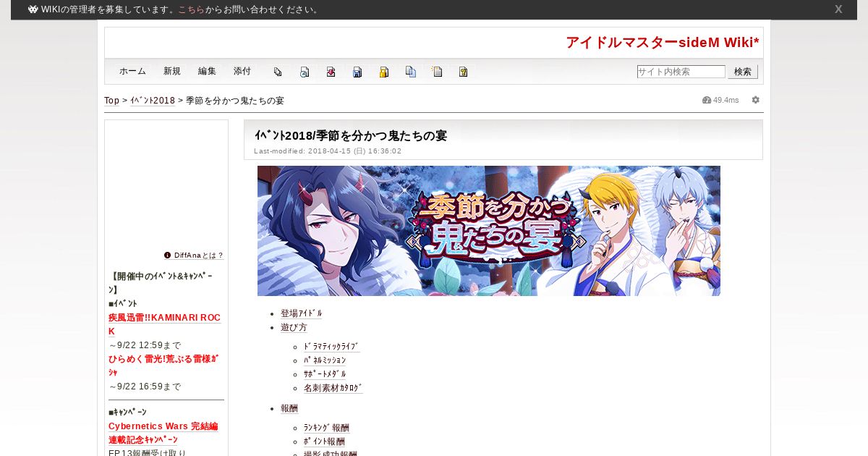Jump to 遊び方 section
Screen dimensions: 868x456
[294, 327]
